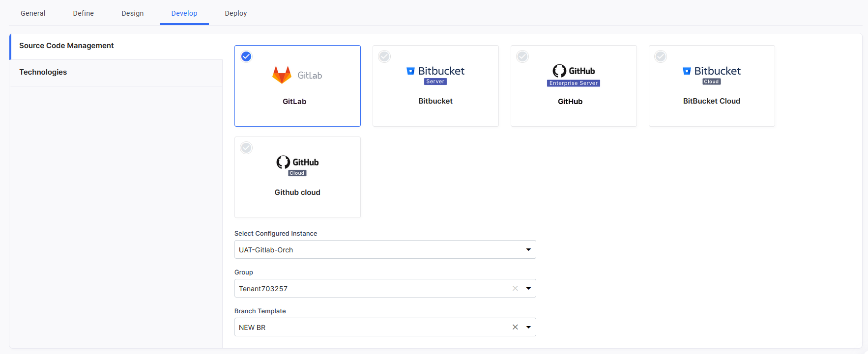Select the Develop tab
This screenshot has height=354, width=868.
pos(184,13)
